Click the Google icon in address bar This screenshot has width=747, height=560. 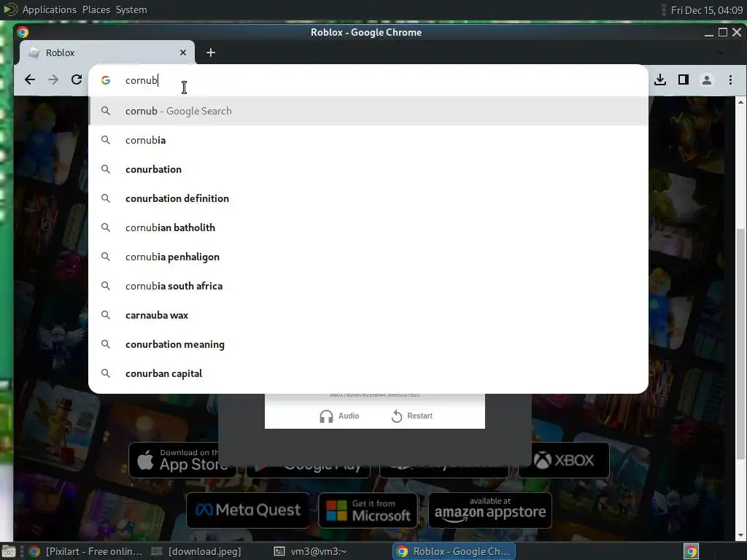[x=106, y=80]
